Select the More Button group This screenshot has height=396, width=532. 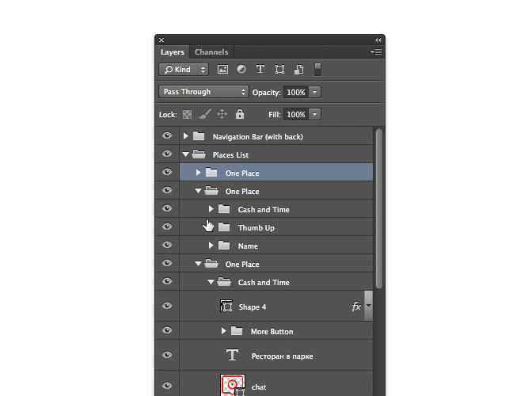click(271, 331)
